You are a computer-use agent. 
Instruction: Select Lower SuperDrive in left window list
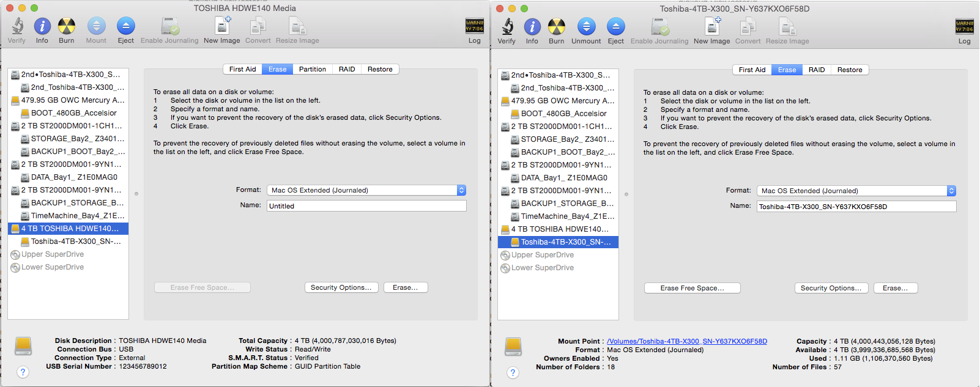click(x=68, y=267)
